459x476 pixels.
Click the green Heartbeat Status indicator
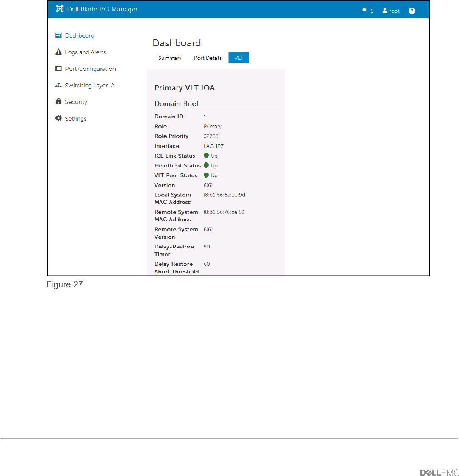[206, 165]
